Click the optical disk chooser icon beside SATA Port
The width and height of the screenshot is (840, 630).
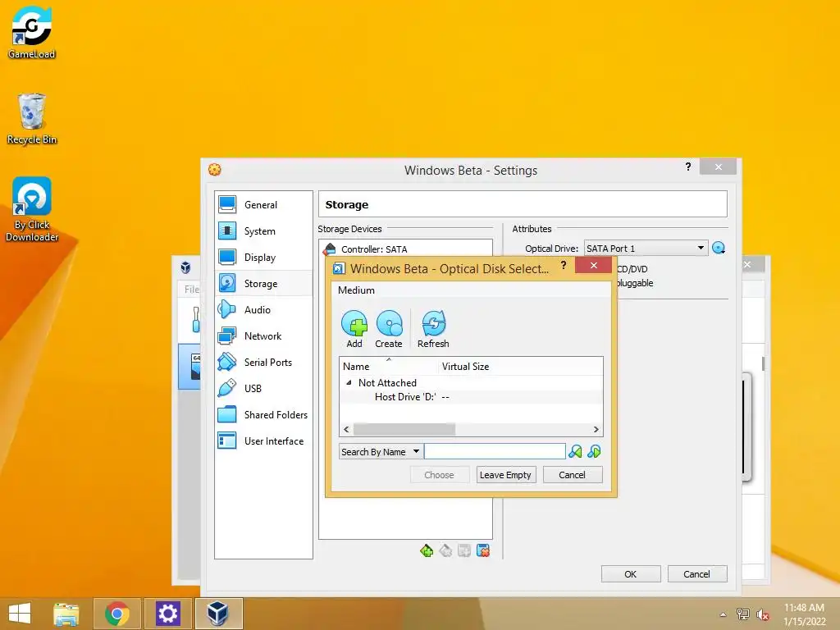719,248
